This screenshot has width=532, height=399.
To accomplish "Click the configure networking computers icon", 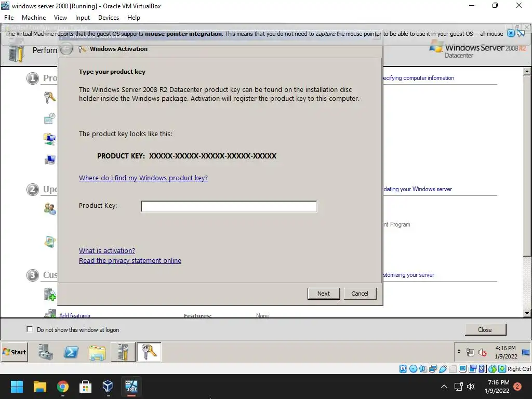I will pyautogui.click(x=49, y=139).
